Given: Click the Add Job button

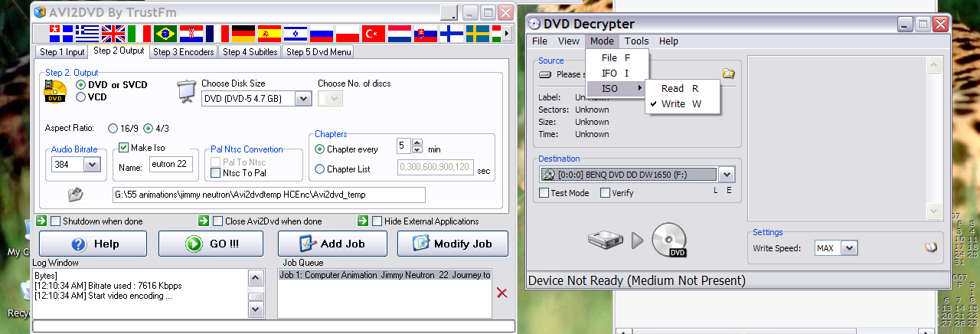Looking at the screenshot, I should tap(332, 244).
